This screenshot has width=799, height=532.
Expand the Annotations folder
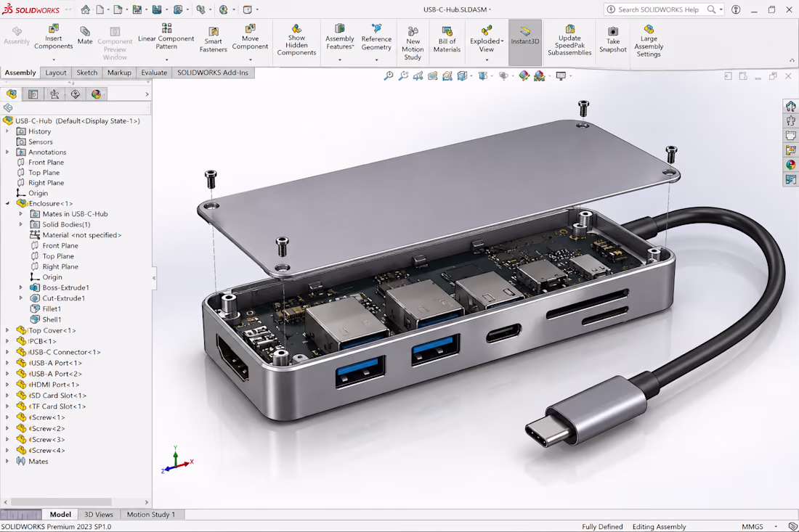point(7,152)
